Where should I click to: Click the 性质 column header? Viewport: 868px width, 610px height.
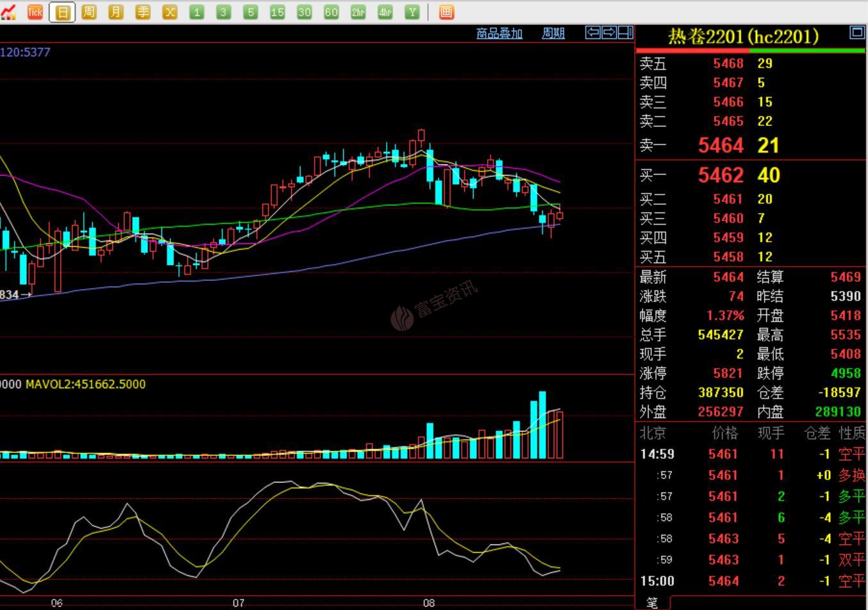(x=852, y=434)
